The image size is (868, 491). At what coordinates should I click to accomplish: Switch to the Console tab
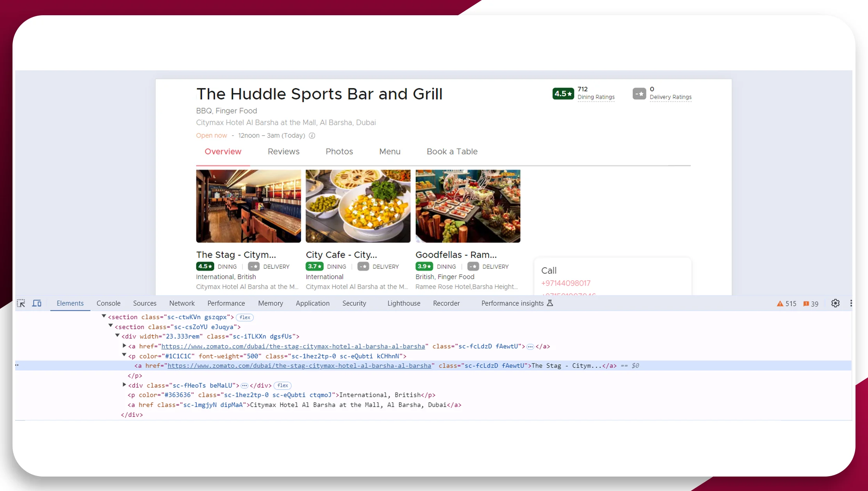109,303
